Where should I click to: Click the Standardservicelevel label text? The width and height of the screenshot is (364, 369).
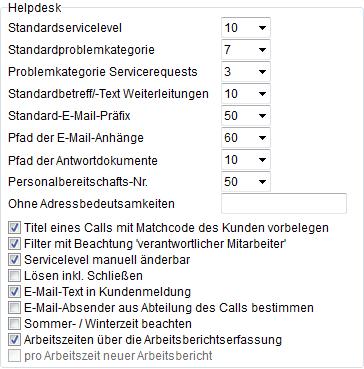point(65,28)
